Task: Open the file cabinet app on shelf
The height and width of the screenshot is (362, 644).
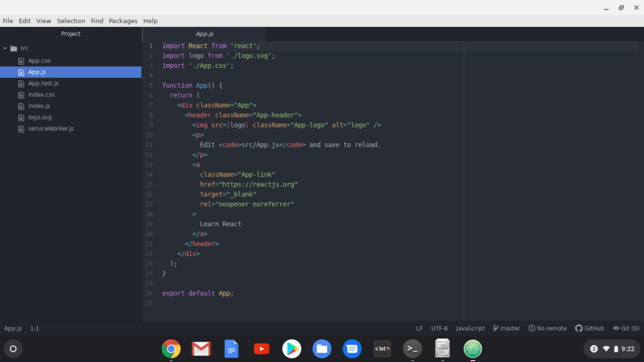Action: tap(442, 348)
